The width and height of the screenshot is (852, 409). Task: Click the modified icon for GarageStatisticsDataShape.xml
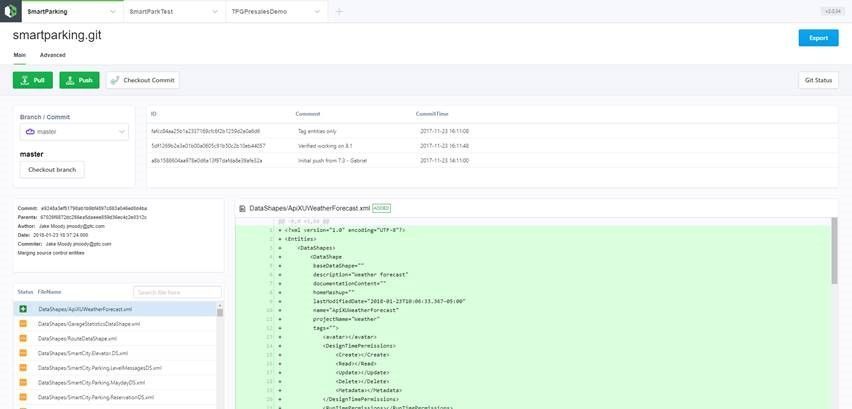(23, 324)
